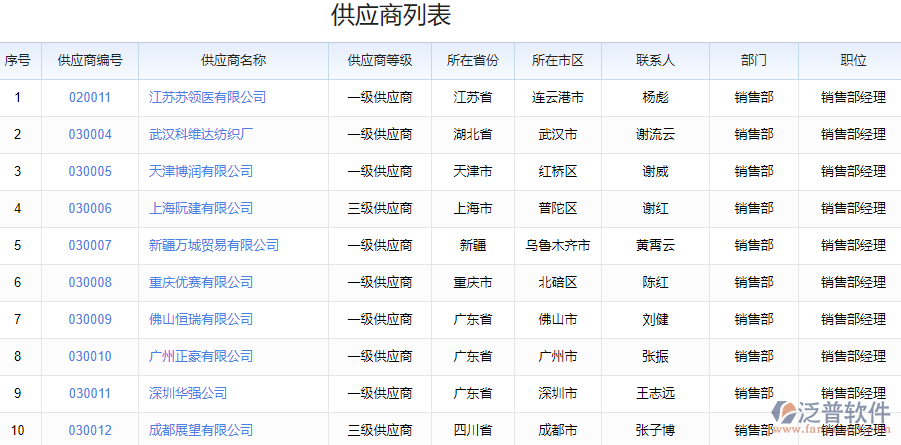The width and height of the screenshot is (901, 445).
Task: Open supplier code 020011 link
Action: click(90, 98)
